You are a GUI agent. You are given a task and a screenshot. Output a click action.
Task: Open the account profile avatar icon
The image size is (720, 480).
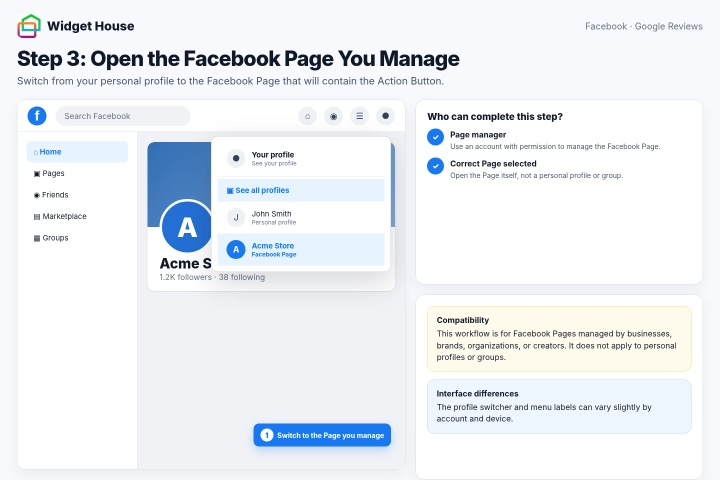pyautogui.click(x=386, y=116)
